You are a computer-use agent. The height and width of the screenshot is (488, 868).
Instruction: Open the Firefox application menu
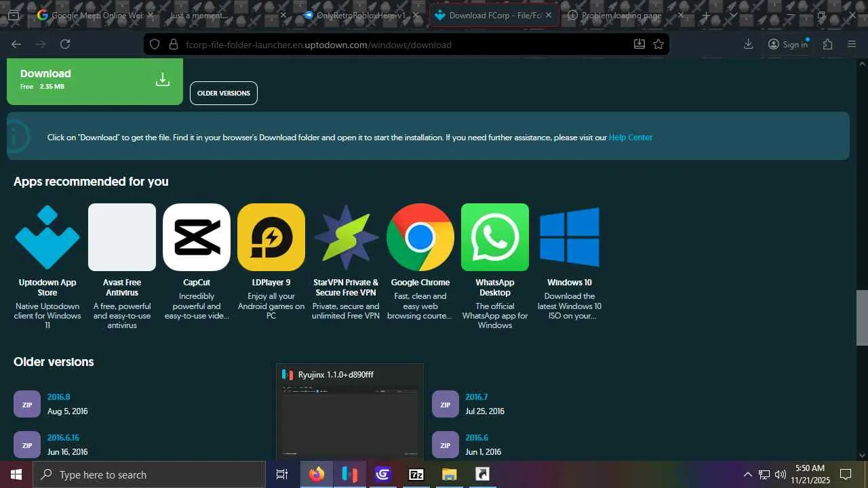(x=852, y=44)
